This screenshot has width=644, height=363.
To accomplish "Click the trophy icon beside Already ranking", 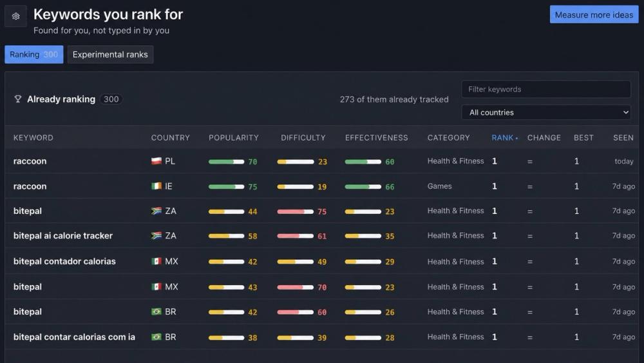I will pos(17,99).
